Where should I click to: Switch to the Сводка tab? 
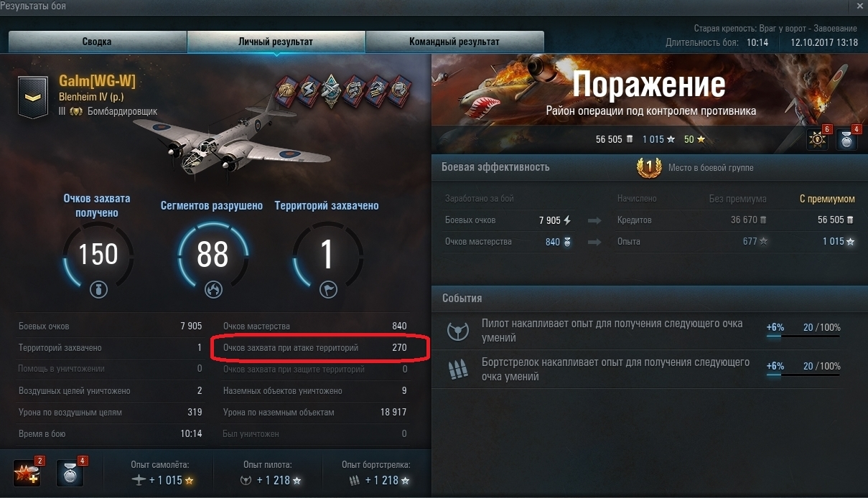(x=97, y=42)
